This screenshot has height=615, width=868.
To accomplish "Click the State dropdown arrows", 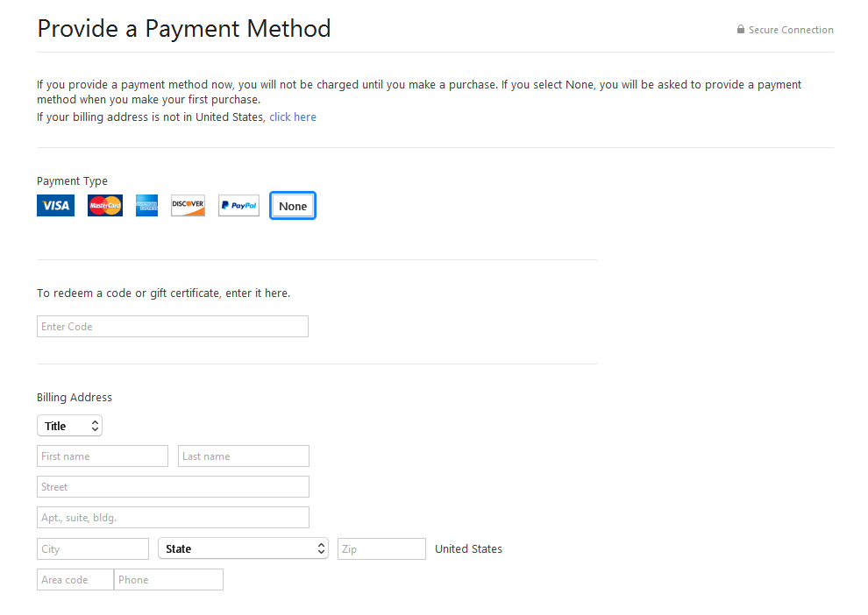I will coord(321,548).
